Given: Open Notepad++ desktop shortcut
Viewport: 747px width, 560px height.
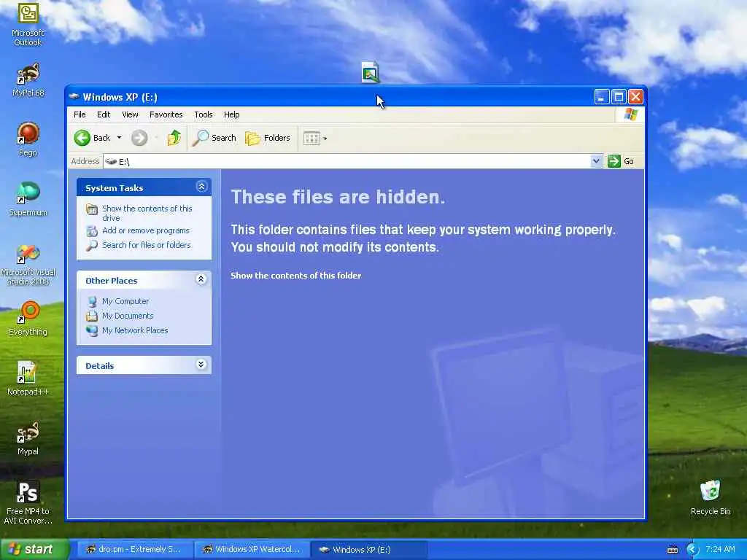Looking at the screenshot, I should pyautogui.click(x=28, y=378).
